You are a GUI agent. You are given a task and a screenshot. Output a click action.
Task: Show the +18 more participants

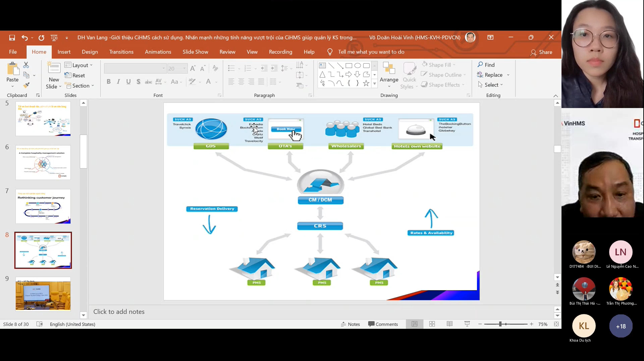pos(621,326)
